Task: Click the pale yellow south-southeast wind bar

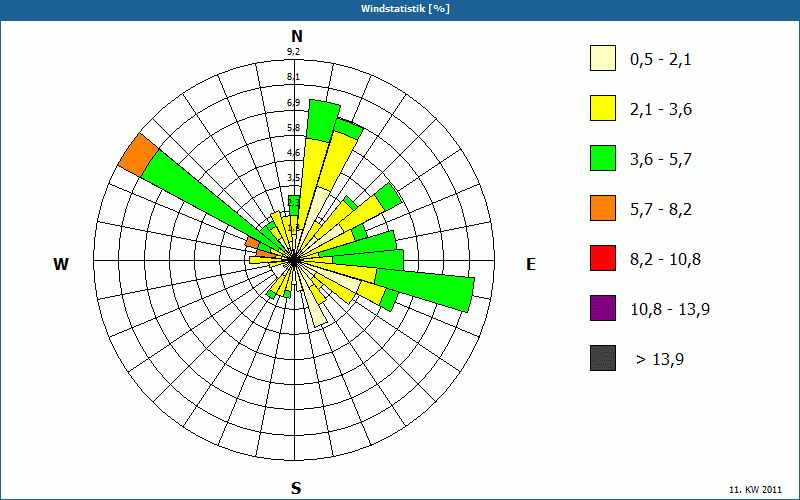Action: pyautogui.click(x=315, y=309)
